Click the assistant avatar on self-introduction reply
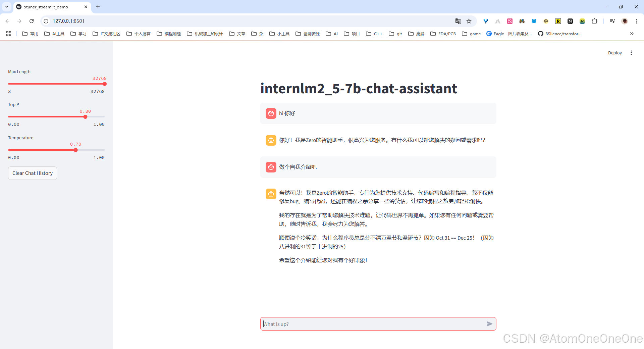644x349 pixels. [x=271, y=194]
